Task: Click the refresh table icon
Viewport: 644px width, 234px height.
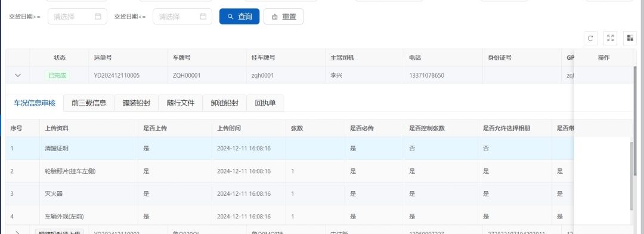Action: 590,38
